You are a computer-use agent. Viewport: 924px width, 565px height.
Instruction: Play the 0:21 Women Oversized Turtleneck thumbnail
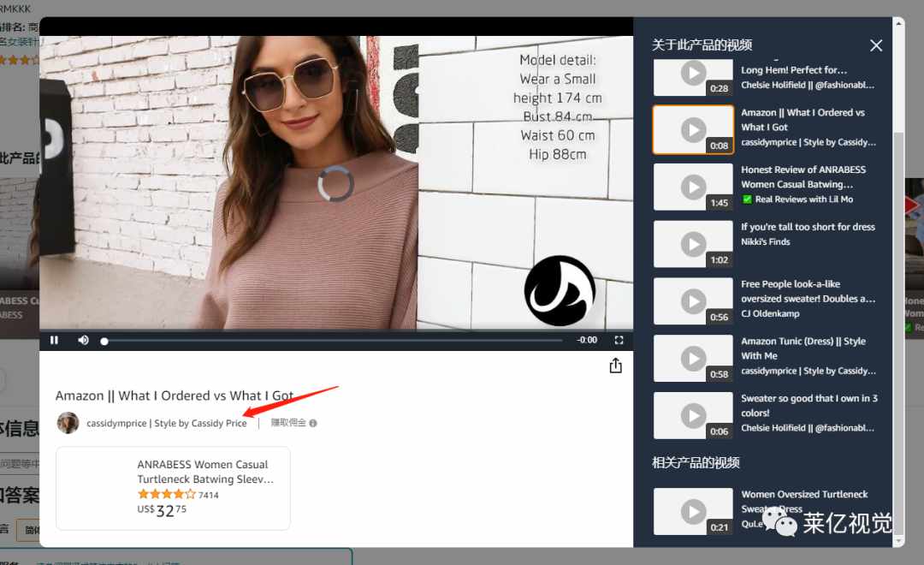693,511
